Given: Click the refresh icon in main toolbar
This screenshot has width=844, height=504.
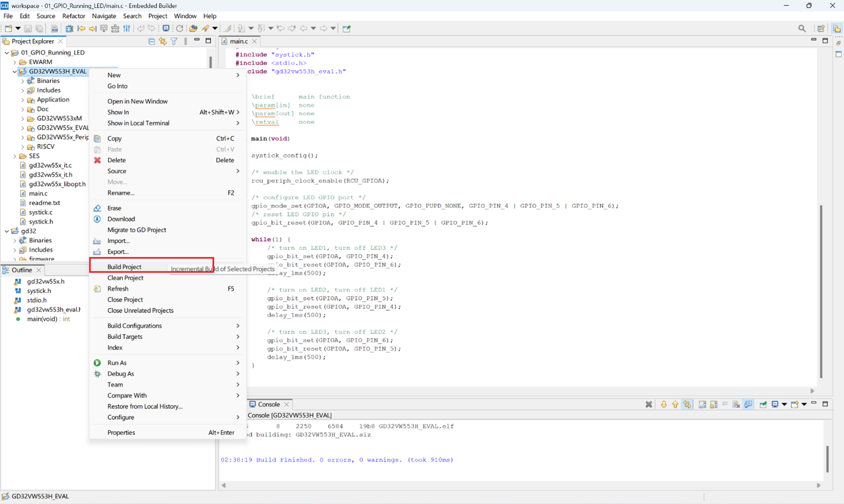Looking at the screenshot, I should tap(179, 28).
